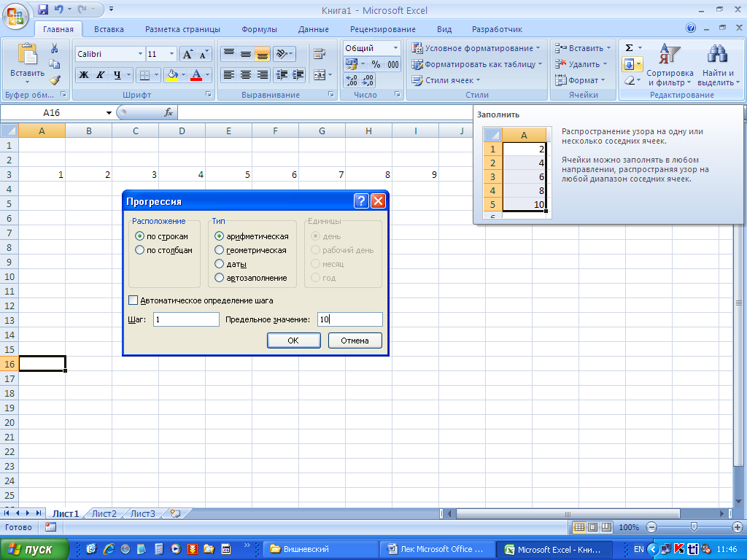Center cell text horizontally

tap(245, 75)
